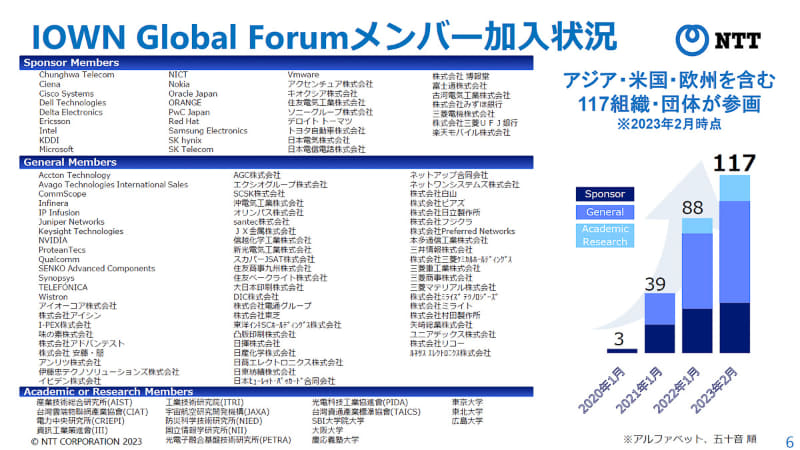Click Juniper Networks entry
This screenshot has height=450, width=800.
[x=71, y=222]
